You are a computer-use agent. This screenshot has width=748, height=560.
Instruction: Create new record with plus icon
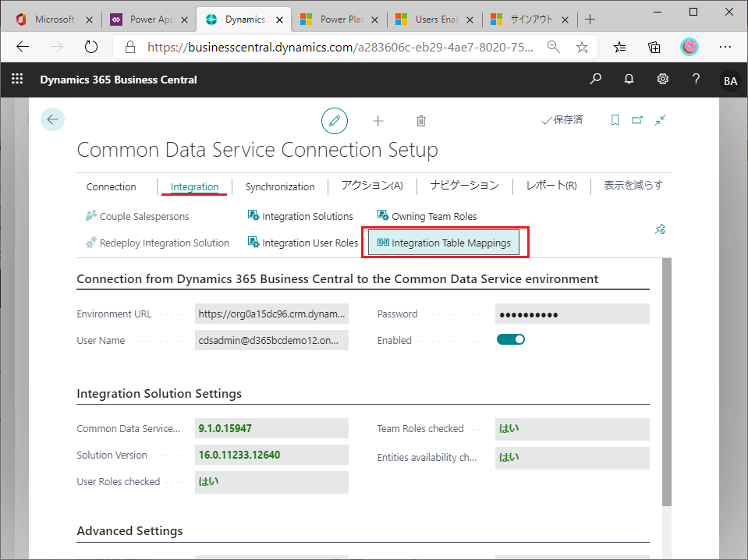(378, 121)
